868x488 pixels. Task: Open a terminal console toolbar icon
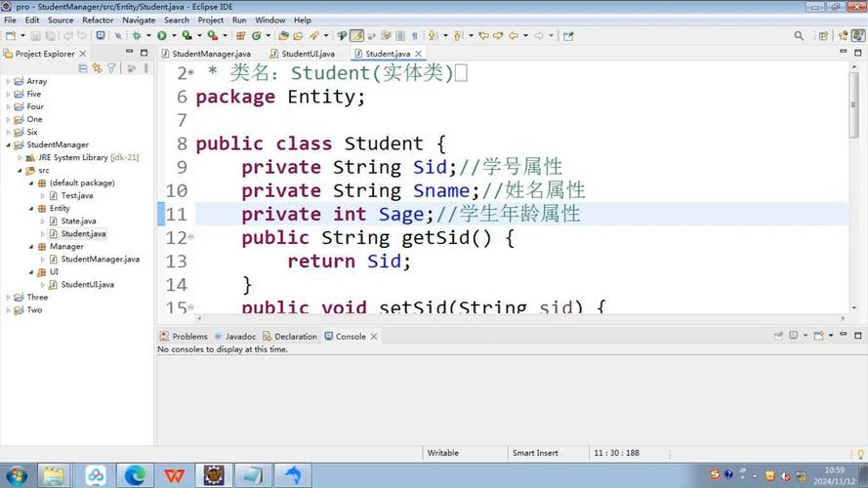(101, 36)
